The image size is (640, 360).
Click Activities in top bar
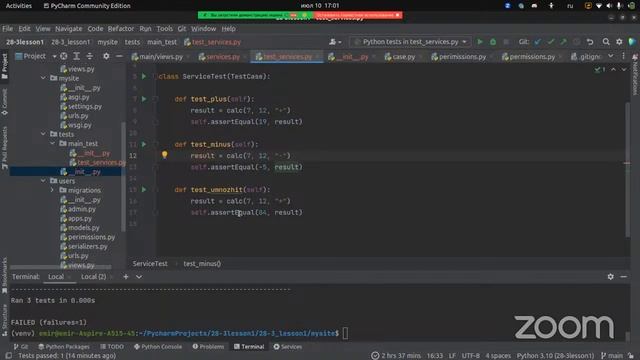coord(19,6)
